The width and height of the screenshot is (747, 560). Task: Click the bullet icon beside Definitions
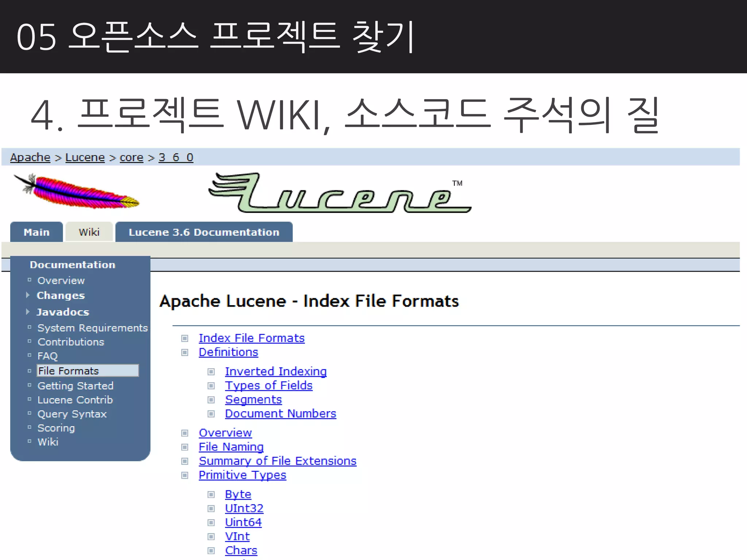(x=185, y=353)
